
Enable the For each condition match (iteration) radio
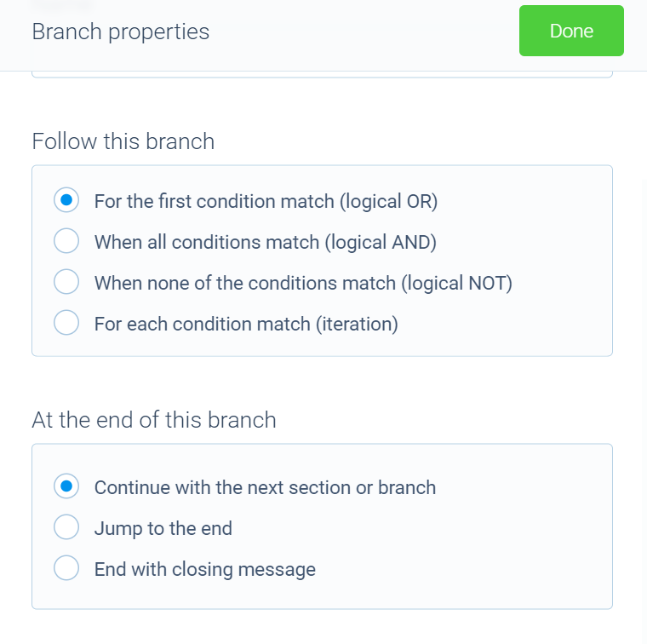tap(66, 323)
